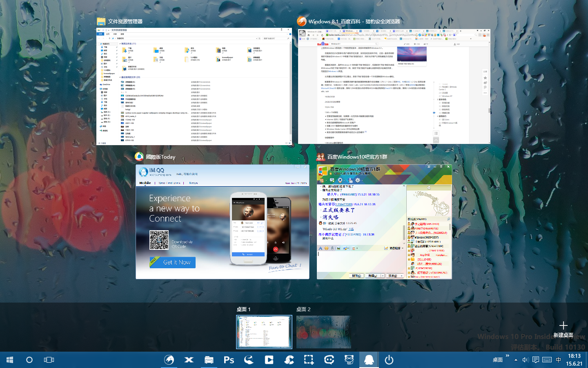Open File Explorer from the taskbar

tap(209, 360)
